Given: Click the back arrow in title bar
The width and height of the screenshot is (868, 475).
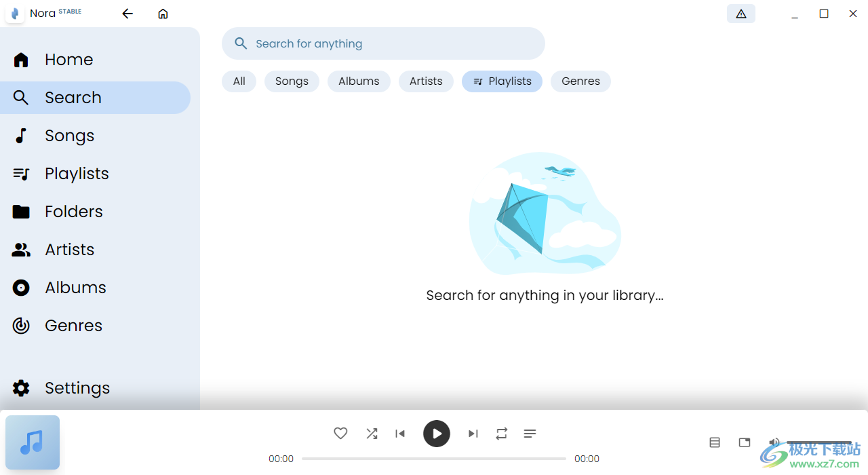Looking at the screenshot, I should click(x=127, y=14).
